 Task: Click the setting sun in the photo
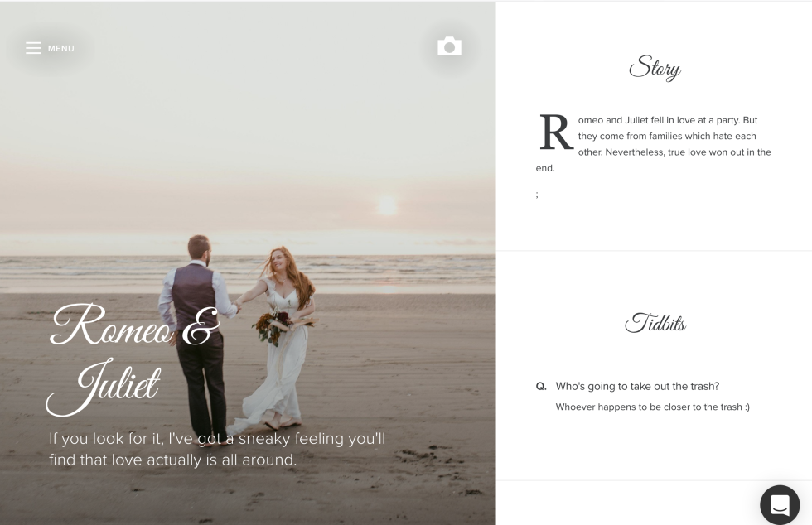[387, 205]
